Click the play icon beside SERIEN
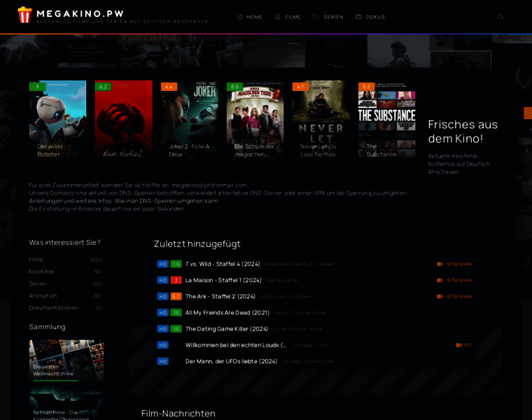The height and width of the screenshot is (420, 532). [x=316, y=17]
